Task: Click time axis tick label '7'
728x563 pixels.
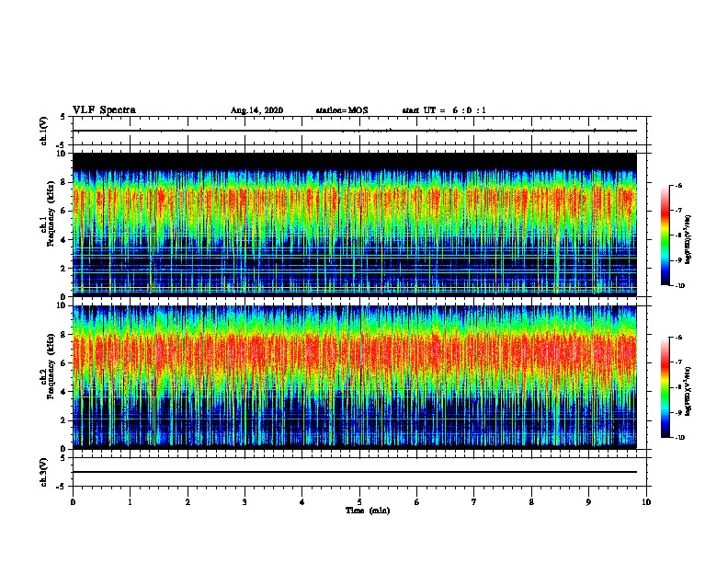Action: coord(474,502)
